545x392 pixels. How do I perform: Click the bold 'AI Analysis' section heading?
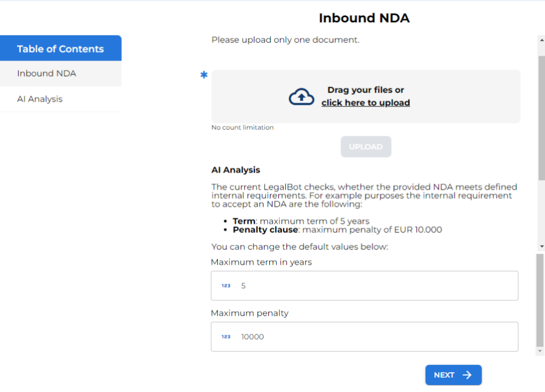coord(236,170)
